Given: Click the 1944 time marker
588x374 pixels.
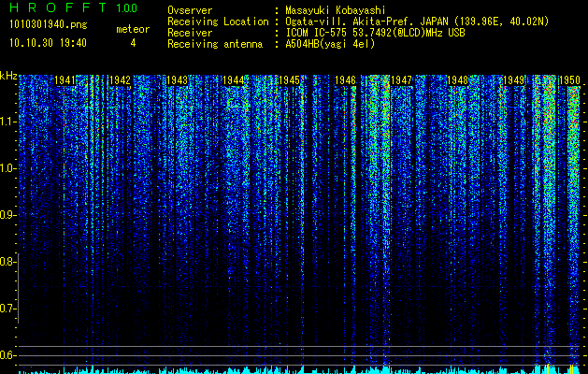Looking at the screenshot, I should (x=234, y=80).
